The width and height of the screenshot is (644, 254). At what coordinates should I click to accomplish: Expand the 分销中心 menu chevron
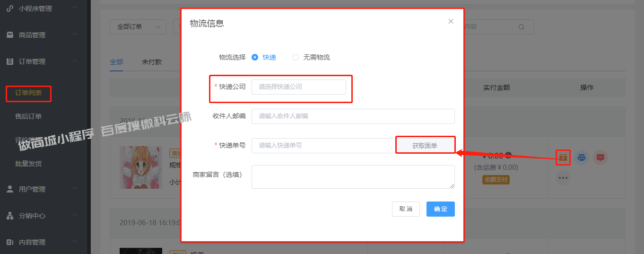tap(75, 216)
